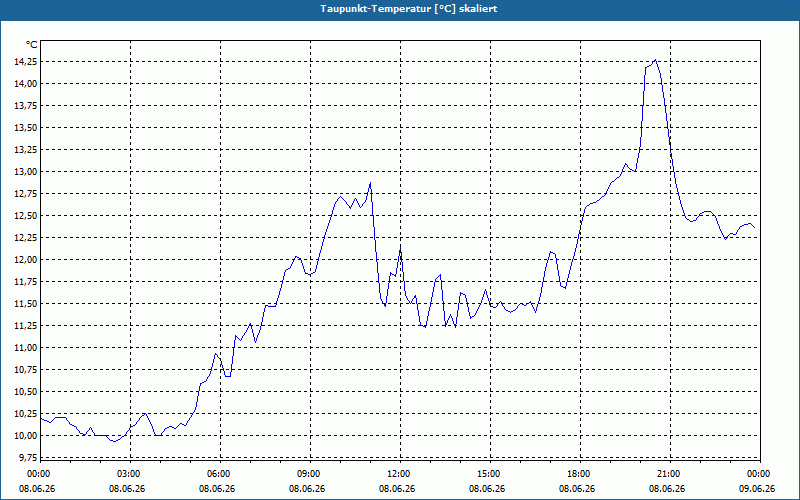Click the 13,50 y-axis label
The image size is (800, 500).
point(26,128)
